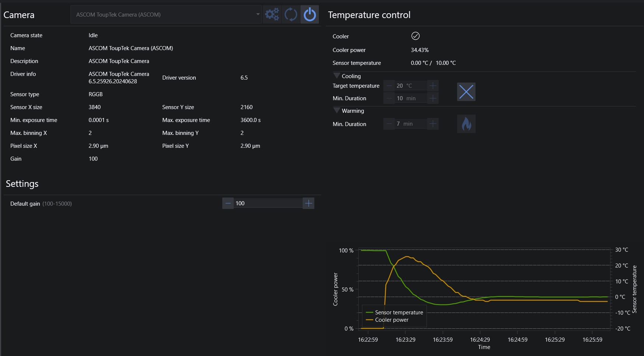Open the camera driver settings gears icon

coord(272,15)
